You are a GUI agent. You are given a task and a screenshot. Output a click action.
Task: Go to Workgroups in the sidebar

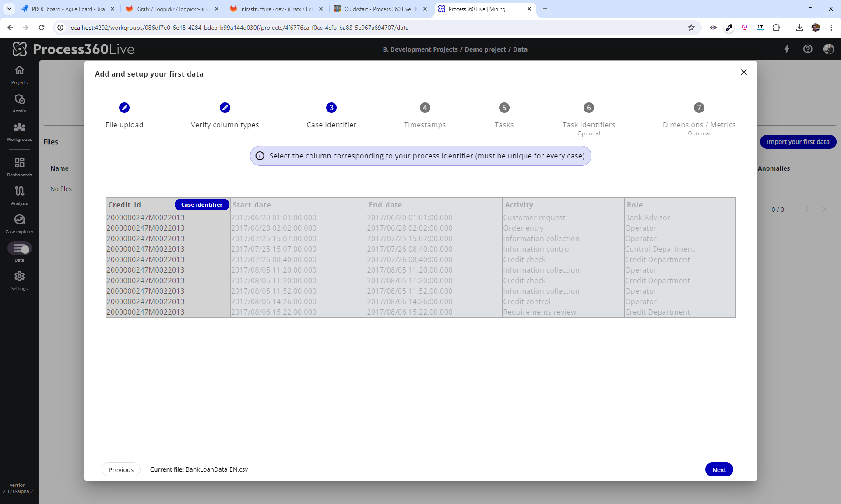pos(19,132)
